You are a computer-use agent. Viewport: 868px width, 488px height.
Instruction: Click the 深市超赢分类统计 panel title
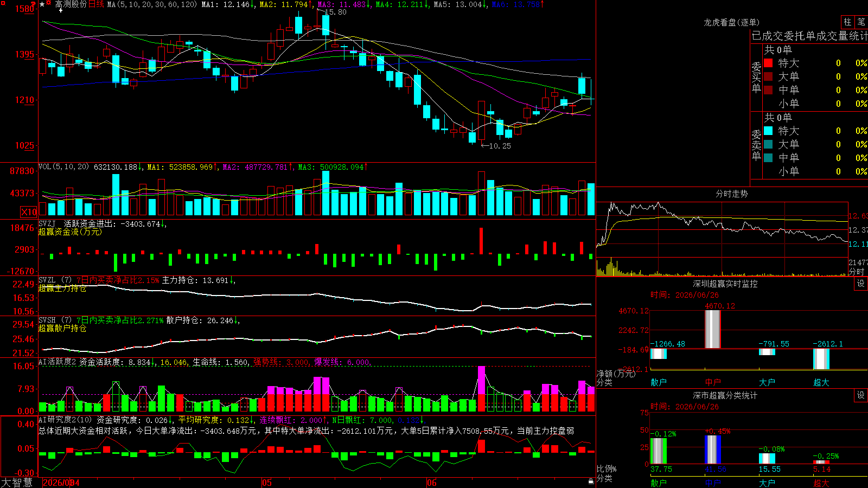coord(725,395)
